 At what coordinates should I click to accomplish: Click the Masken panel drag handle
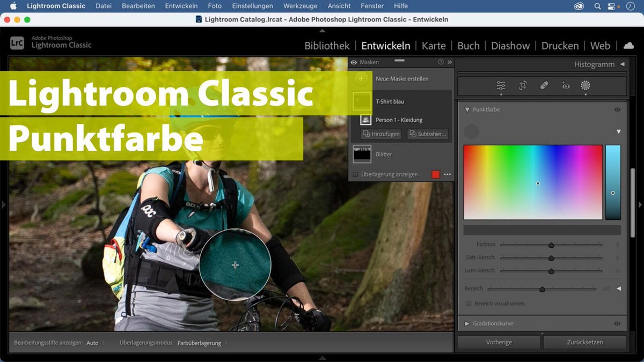click(399, 61)
